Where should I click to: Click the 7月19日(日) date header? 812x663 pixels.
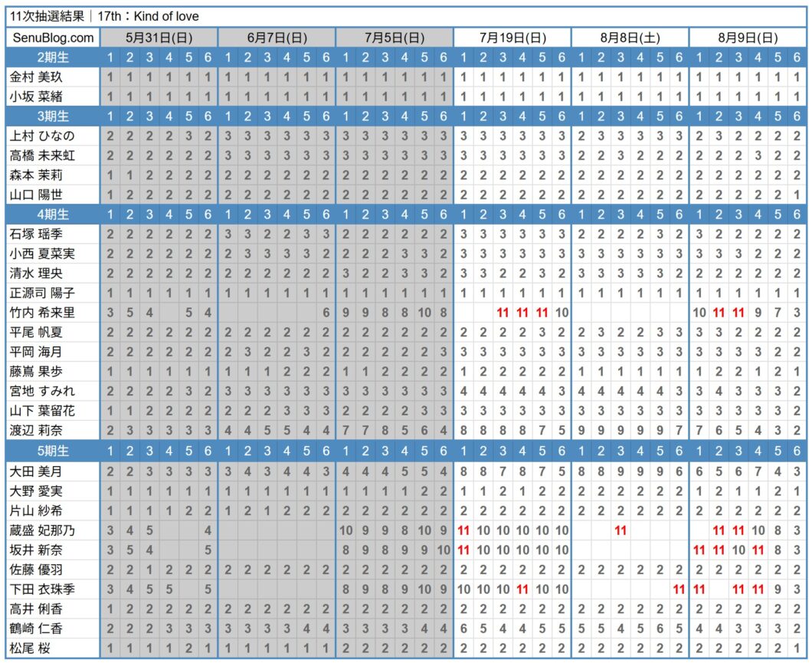click(x=512, y=38)
